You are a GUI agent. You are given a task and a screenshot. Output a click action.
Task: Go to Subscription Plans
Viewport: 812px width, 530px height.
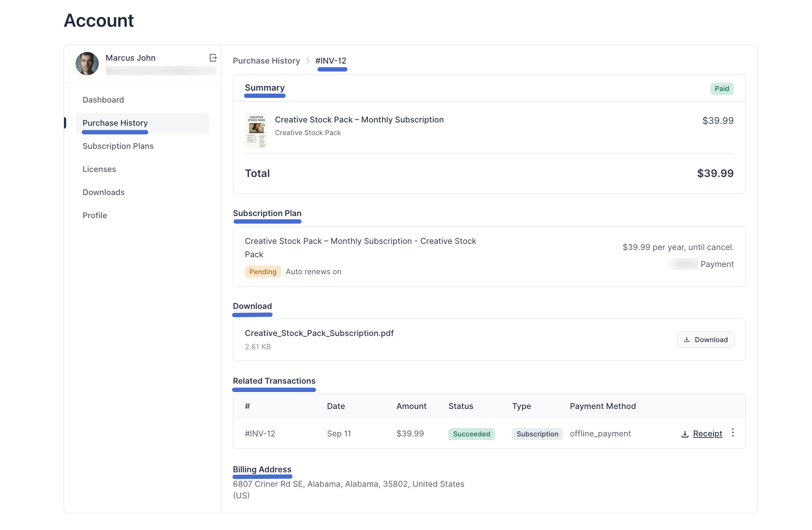coord(118,146)
